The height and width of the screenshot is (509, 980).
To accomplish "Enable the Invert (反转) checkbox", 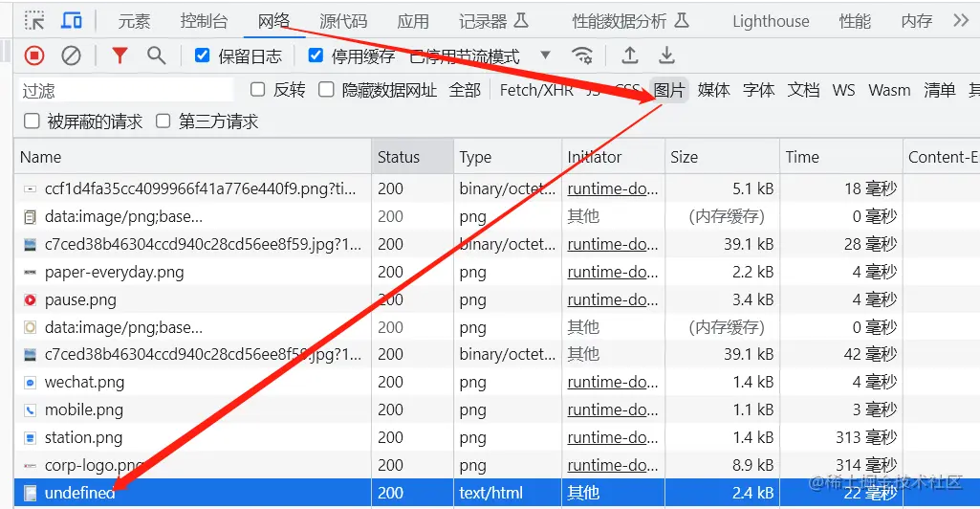I will (257, 89).
